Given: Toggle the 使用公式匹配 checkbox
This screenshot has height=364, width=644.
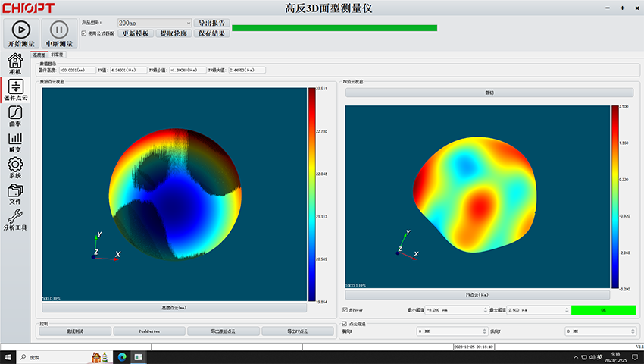Looking at the screenshot, I should coord(84,33).
